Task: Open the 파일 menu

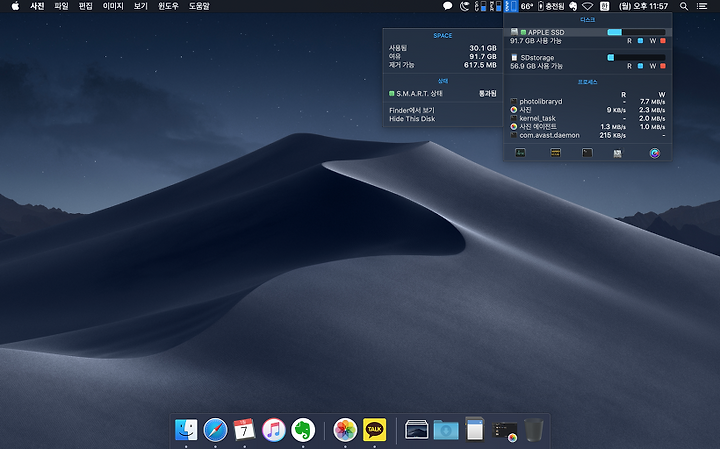Action: (x=61, y=6)
